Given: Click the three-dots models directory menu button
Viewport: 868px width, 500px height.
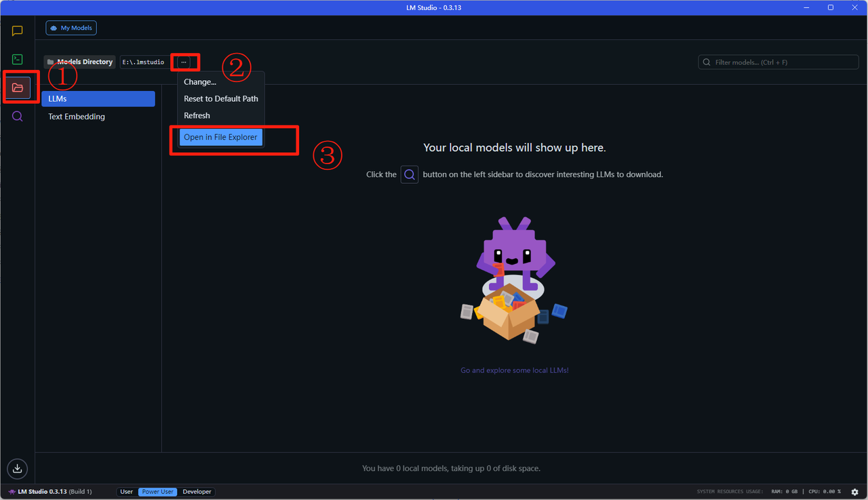Looking at the screenshot, I should (x=184, y=62).
